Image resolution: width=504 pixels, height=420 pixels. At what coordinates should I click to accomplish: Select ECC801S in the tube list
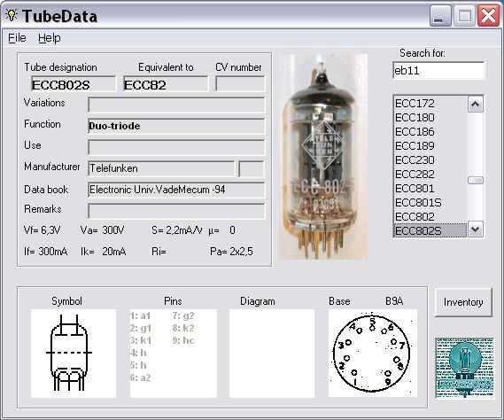pyautogui.click(x=430, y=203)
